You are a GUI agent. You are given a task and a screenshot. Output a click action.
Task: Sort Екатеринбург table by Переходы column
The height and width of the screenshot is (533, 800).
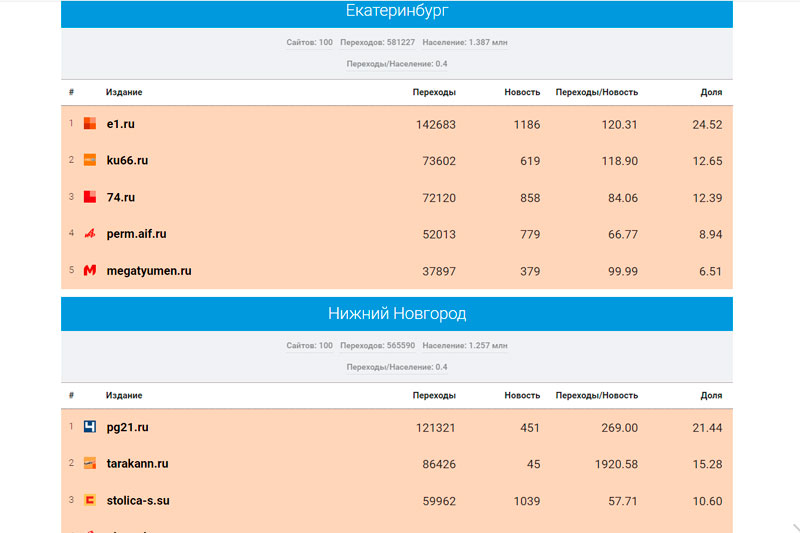pyautogui.click(x=434, y=92)
